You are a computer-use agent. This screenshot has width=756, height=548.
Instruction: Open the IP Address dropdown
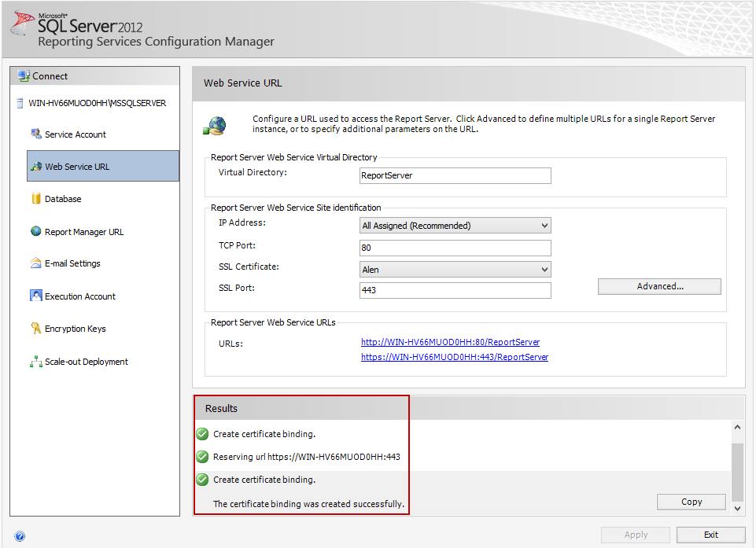455,226
